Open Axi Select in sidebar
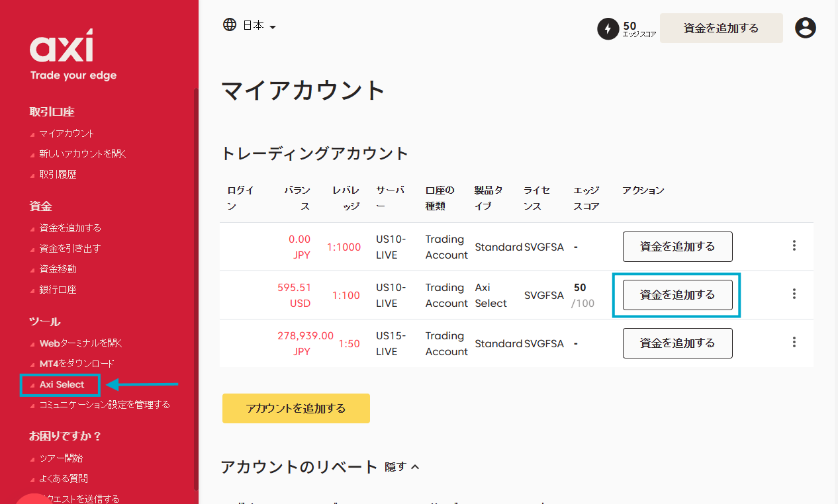 62,384
